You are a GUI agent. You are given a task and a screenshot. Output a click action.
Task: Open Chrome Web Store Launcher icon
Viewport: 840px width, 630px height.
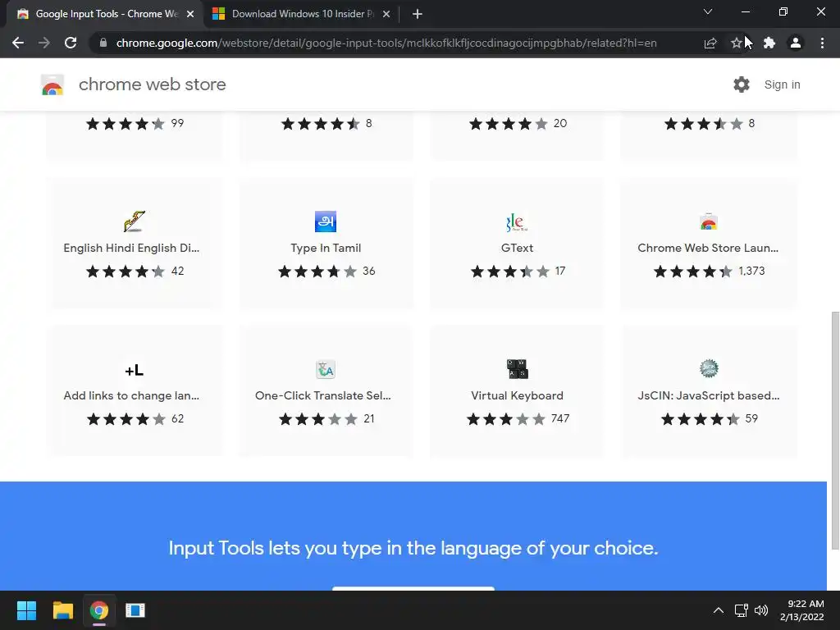pyautogui.click(x=708, y=221)
